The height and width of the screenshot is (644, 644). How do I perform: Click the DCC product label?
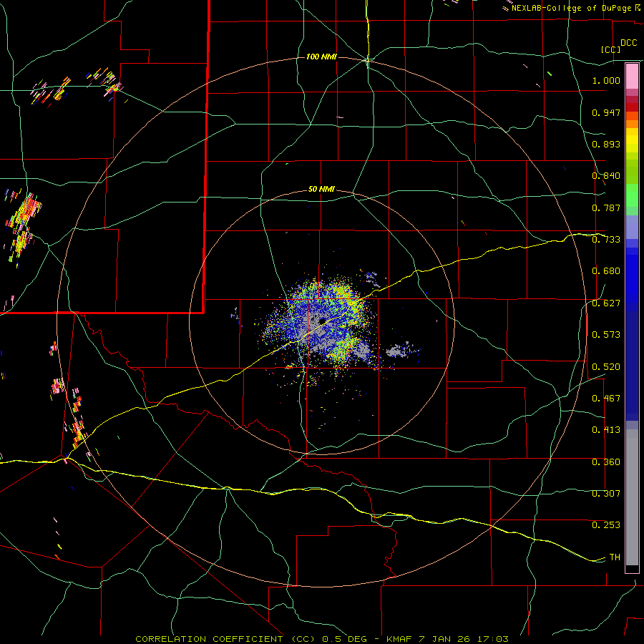pyautogui.click(x=628, y=43)
